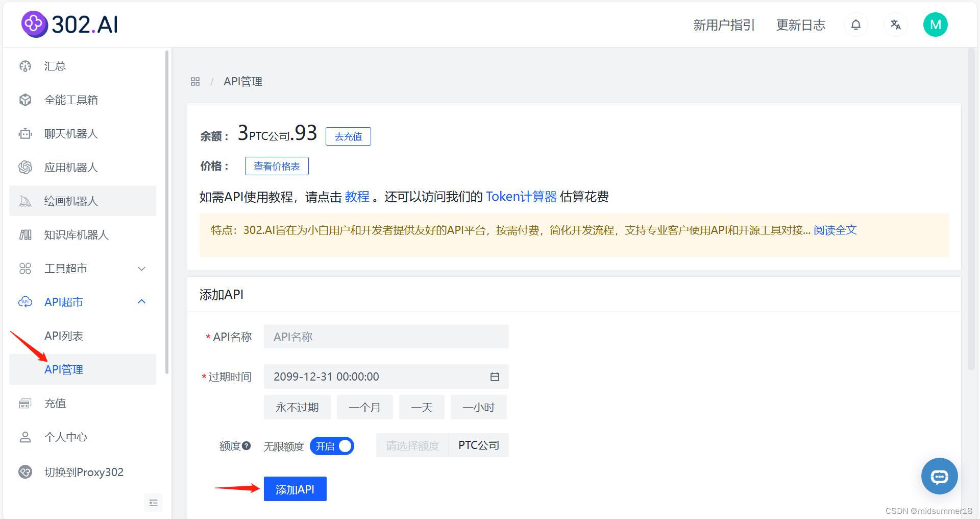Click the 绘画机器人 icon
980x519 pixels.
click(25, 201)
